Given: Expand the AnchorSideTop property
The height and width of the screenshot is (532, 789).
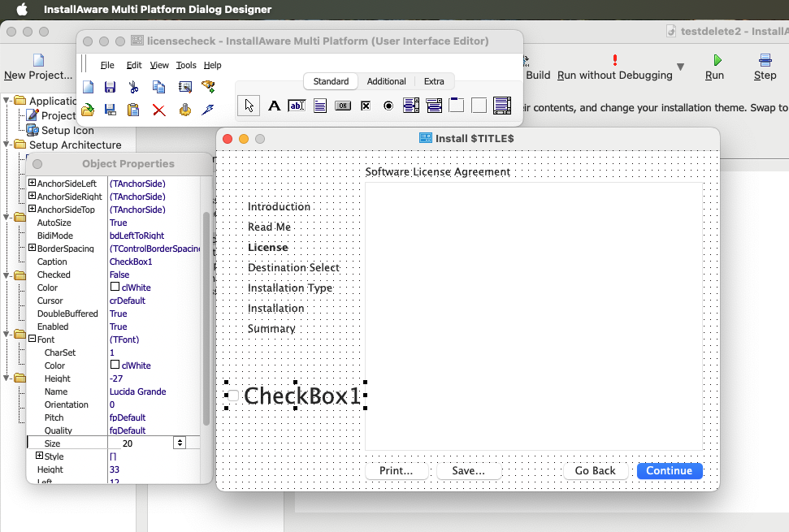Looking at the screenshot, I should coord(33,209).
